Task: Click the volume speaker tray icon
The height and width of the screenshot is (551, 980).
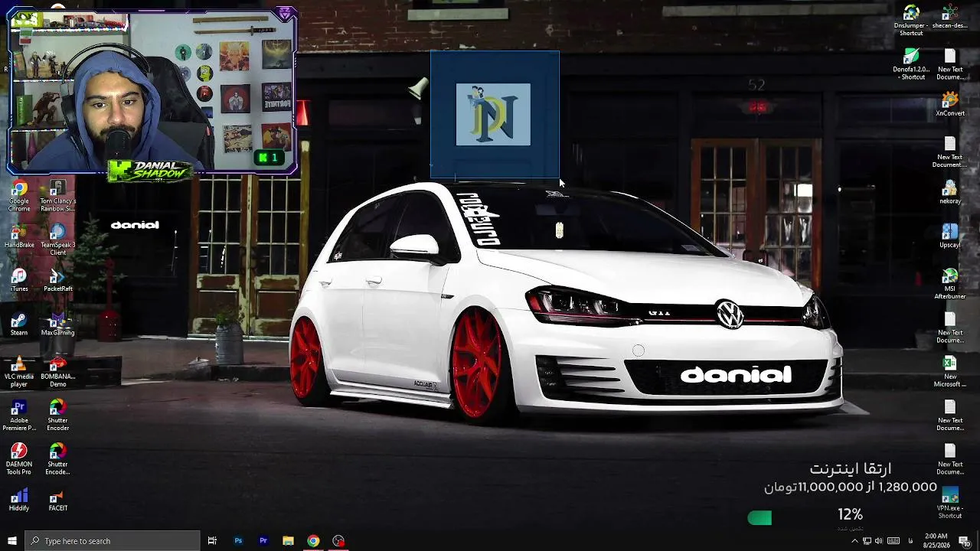Action: (879, 541)
